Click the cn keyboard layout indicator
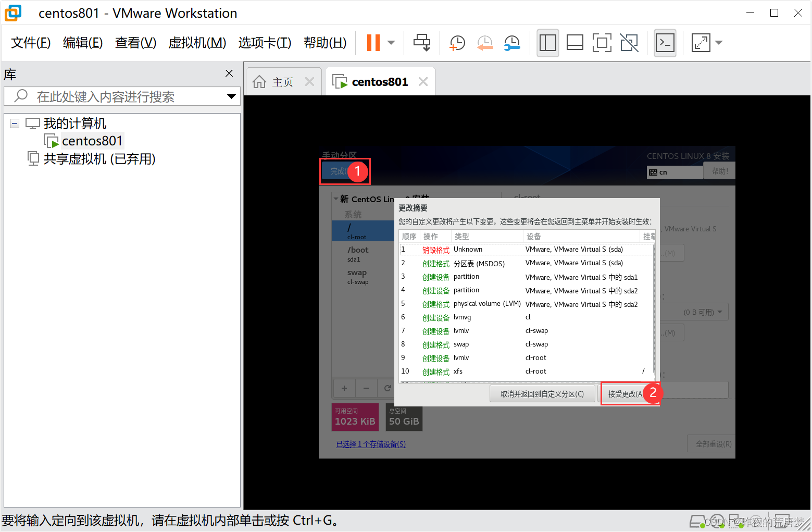Screen dimensions: 812x532 tap(675, 172)
